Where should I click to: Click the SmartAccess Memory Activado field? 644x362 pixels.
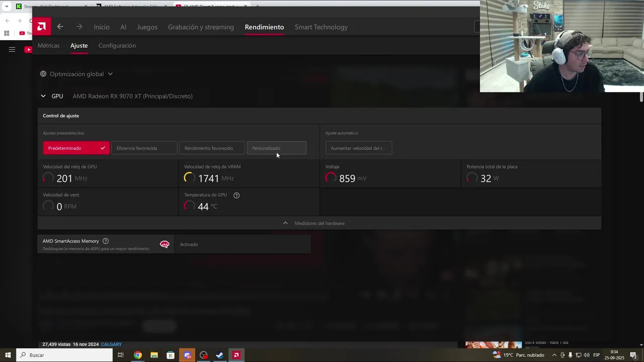pyautogui.click(x=242, y=244)
